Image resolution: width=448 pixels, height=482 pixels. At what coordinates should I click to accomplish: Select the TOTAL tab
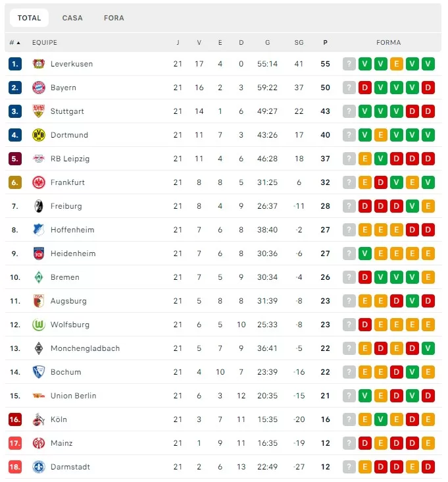click(29, 18)
